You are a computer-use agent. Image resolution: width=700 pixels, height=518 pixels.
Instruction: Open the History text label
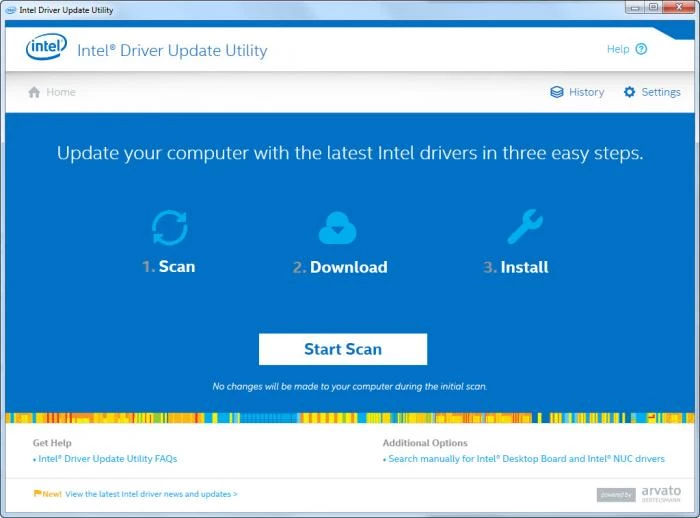pyautogui.click(x=586, y=92)
